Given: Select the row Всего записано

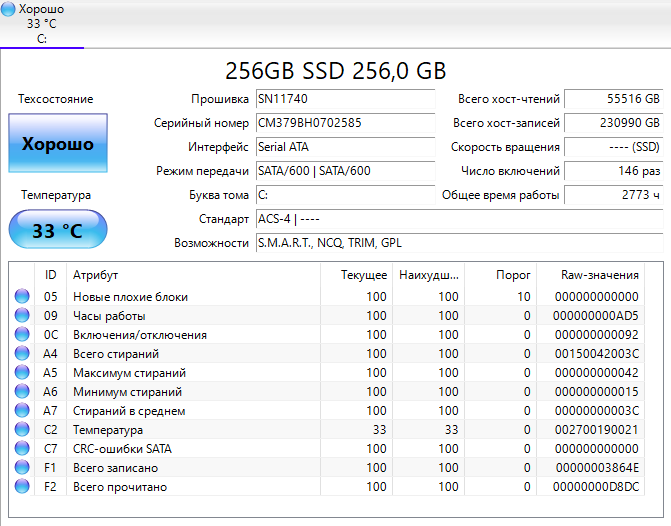Looking at the screenshot, I should [x=327, y=467].
